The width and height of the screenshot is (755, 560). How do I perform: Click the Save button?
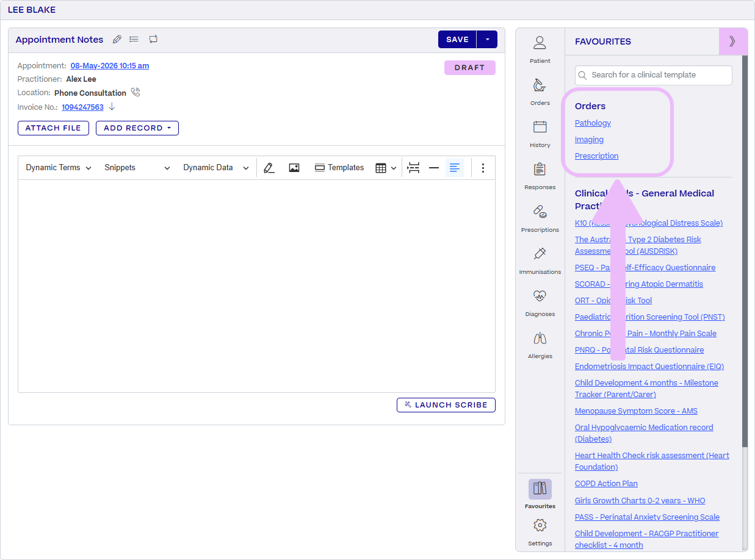[457, 39]
